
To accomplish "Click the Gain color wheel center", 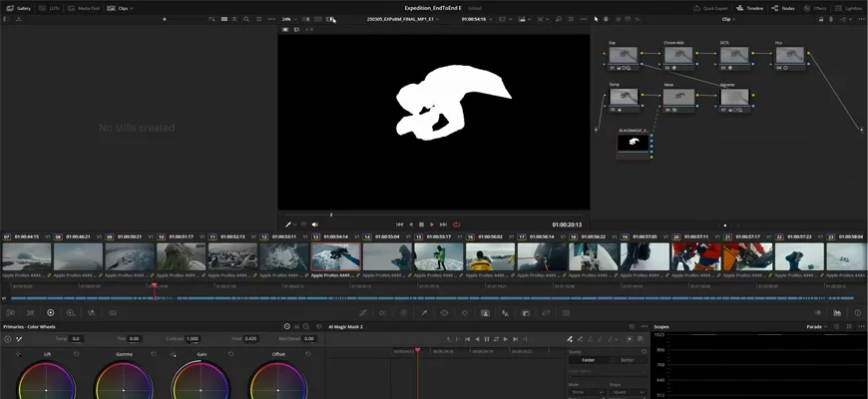I will click(x=201, y=390).
